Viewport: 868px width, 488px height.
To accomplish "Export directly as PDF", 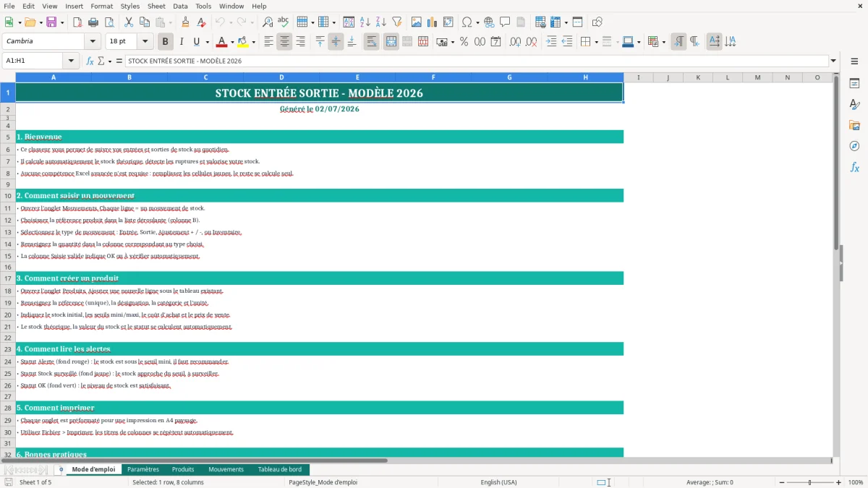I will [x=77, y=22].
